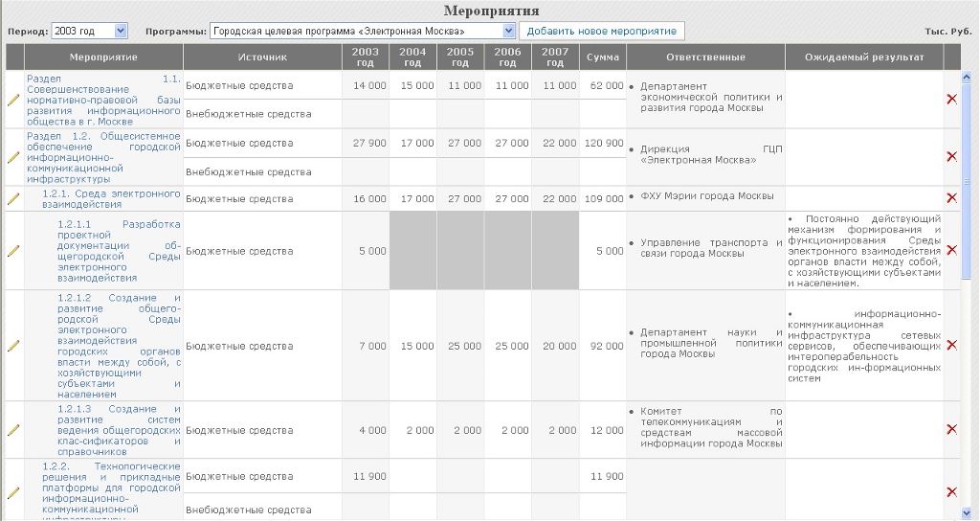This screenshot has width=980, height=521.
Task: Click the Добавить новое мероприятие button
Action: [602, 32]
